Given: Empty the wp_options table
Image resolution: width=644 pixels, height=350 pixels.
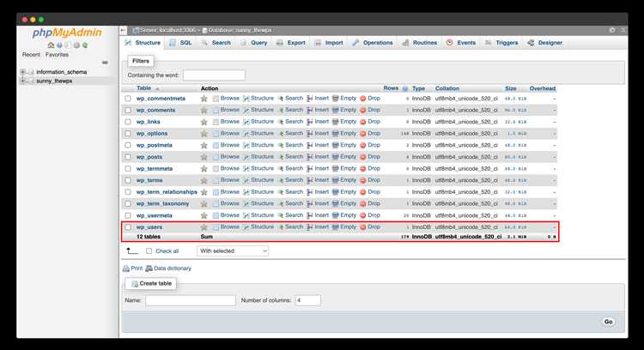Looking at the screenshot, I should 344,133.
